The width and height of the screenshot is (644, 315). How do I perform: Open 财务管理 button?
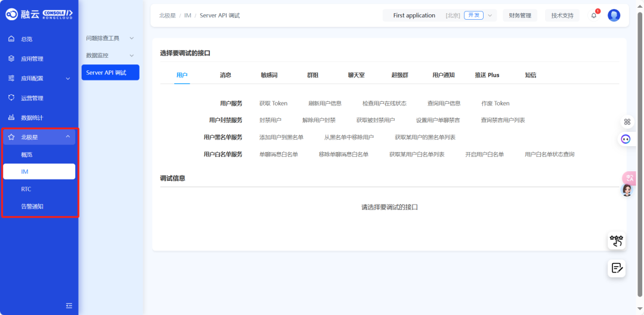point(520,16)
